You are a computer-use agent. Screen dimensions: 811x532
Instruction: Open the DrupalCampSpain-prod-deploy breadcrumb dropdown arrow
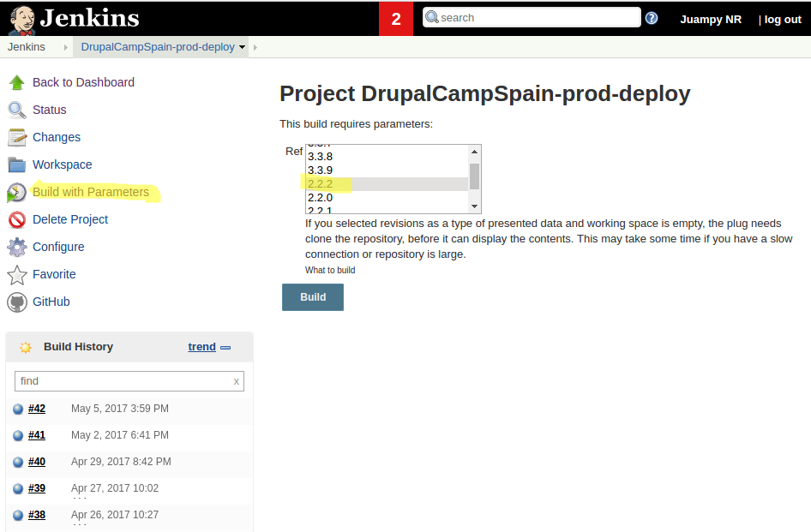point(242,47)
